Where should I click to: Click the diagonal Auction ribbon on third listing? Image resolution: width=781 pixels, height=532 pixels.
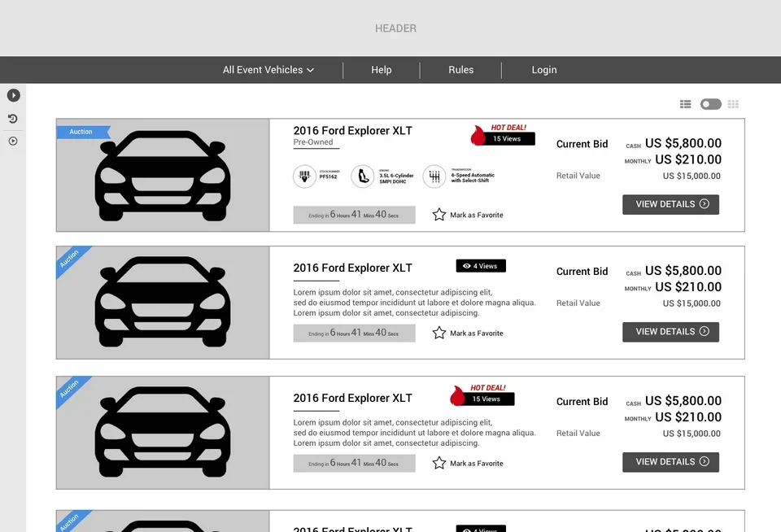71,389
